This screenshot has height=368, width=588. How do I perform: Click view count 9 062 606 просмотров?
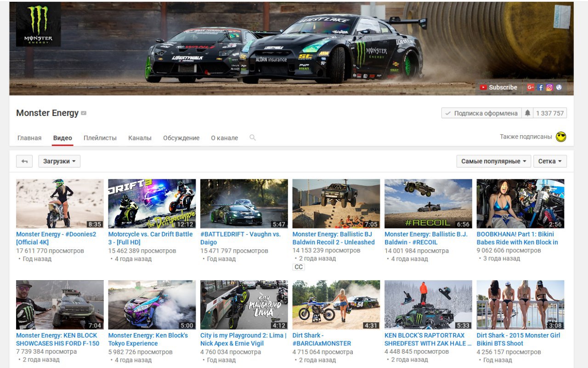point(509,251)
